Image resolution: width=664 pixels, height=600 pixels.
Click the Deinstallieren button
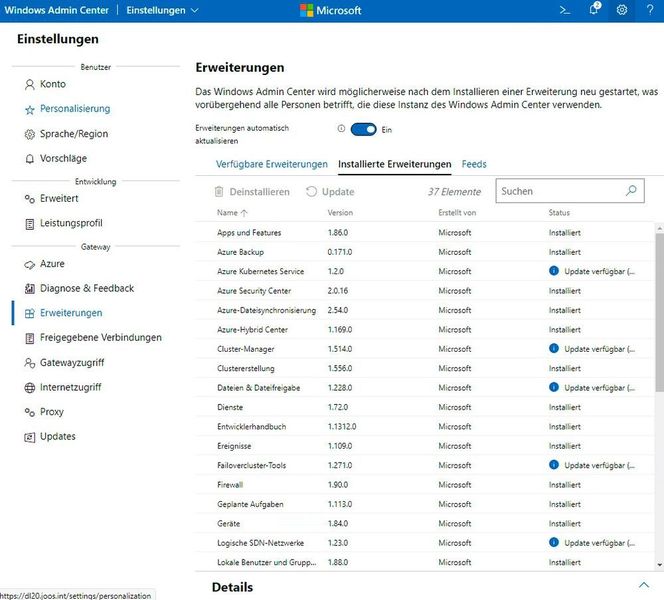252,192
